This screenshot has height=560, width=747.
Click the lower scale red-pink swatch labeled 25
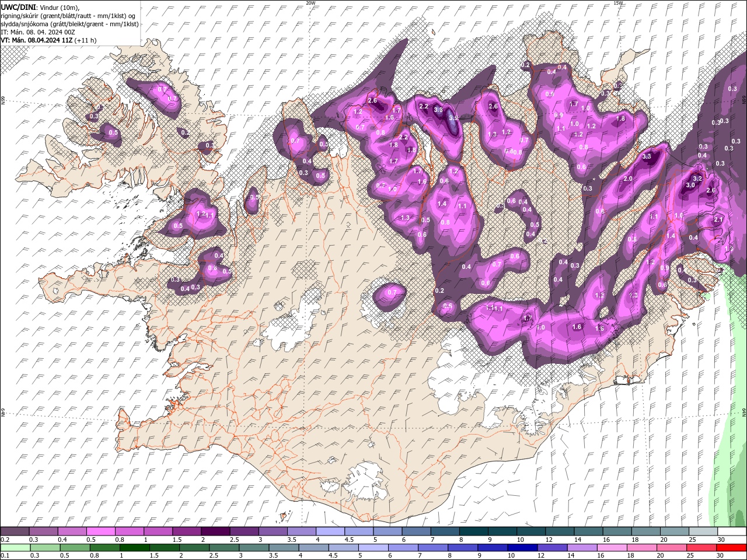[702, 548]
